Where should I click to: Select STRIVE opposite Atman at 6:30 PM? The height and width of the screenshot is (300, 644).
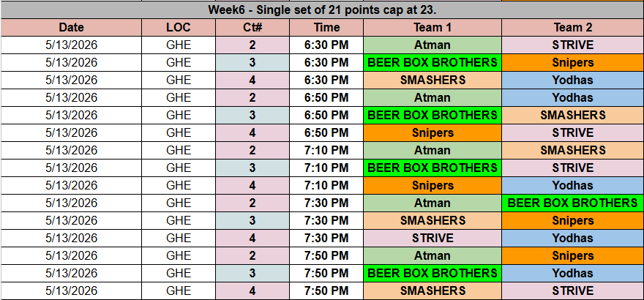point(572,45)
